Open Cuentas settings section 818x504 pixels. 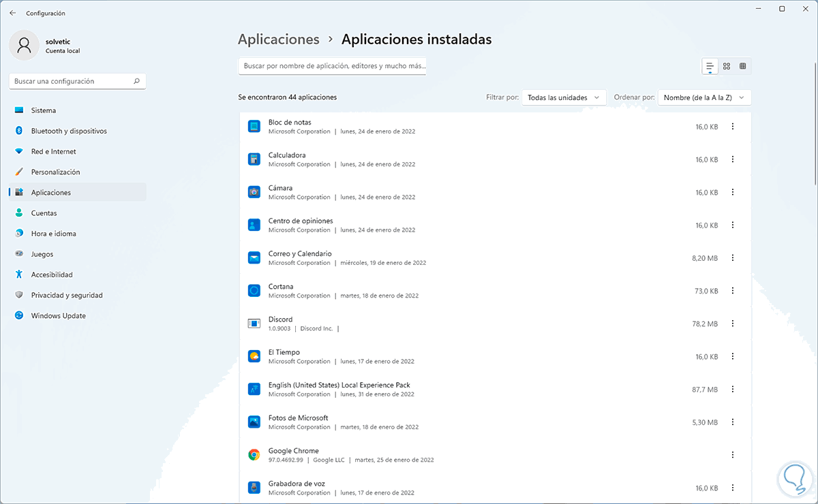click(x=78, y=213)
